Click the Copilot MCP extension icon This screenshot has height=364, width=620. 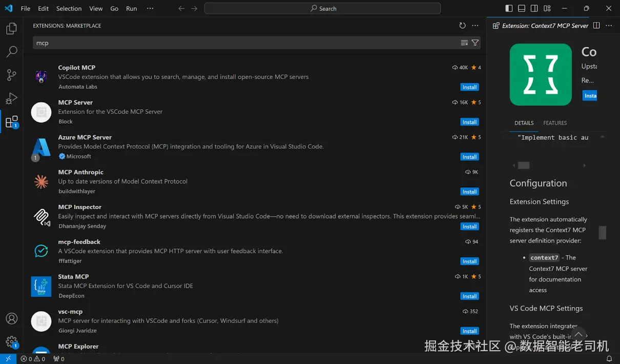41,77
